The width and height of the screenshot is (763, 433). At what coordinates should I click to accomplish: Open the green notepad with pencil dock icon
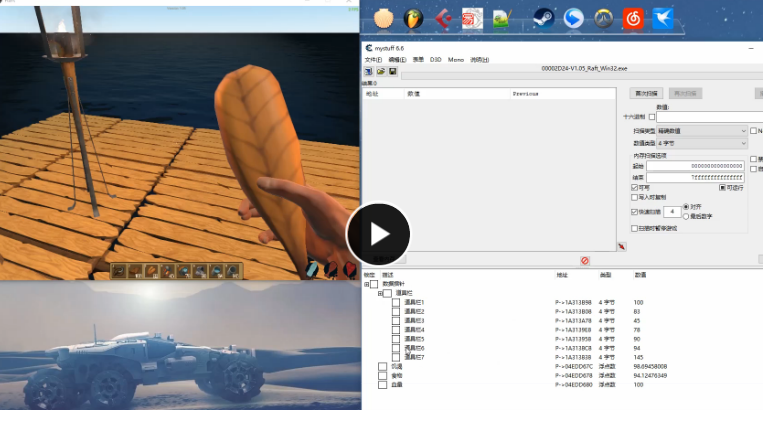(501, 19)
